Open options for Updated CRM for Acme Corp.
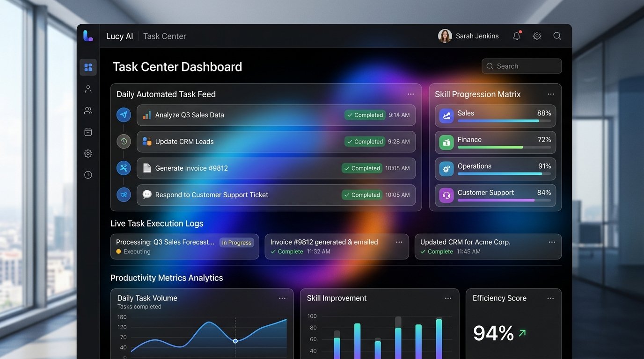 (552, 242)
